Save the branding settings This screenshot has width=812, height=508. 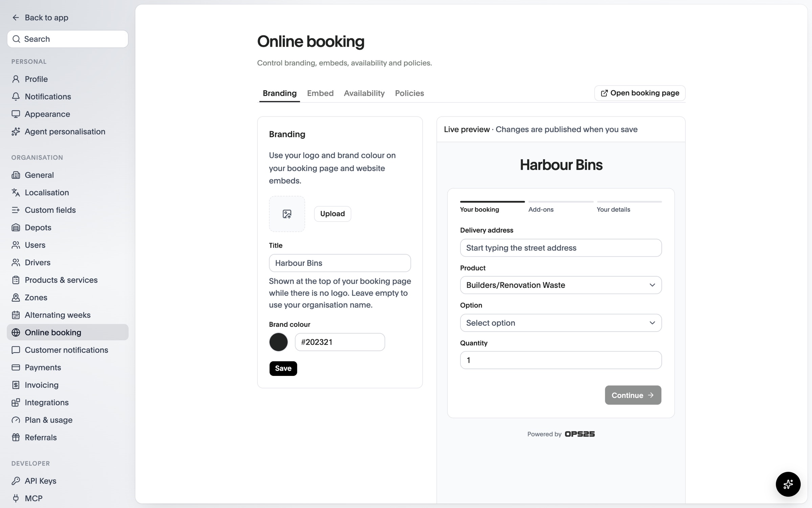(283, 368)
